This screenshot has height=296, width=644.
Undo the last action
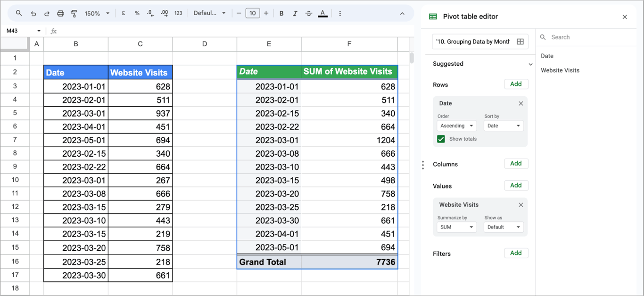[x=33, y=13]
